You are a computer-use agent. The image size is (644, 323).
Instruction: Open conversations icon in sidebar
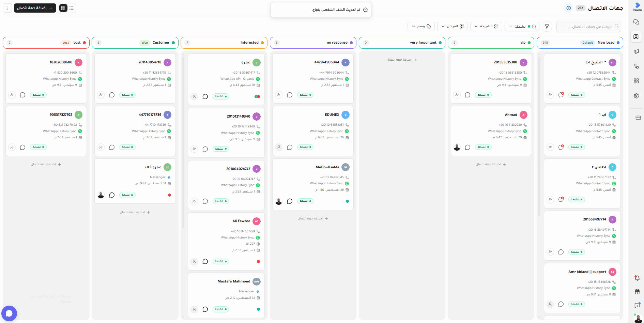click(636, 22)
